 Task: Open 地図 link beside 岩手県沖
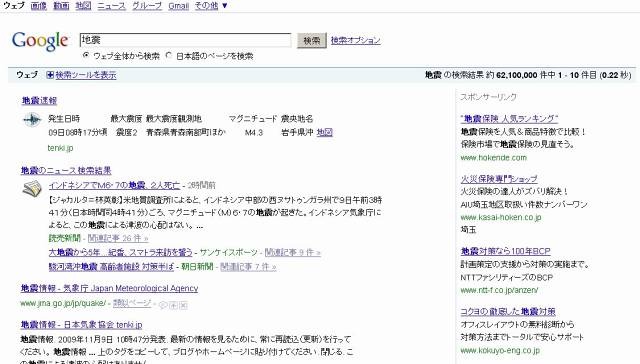324,132
